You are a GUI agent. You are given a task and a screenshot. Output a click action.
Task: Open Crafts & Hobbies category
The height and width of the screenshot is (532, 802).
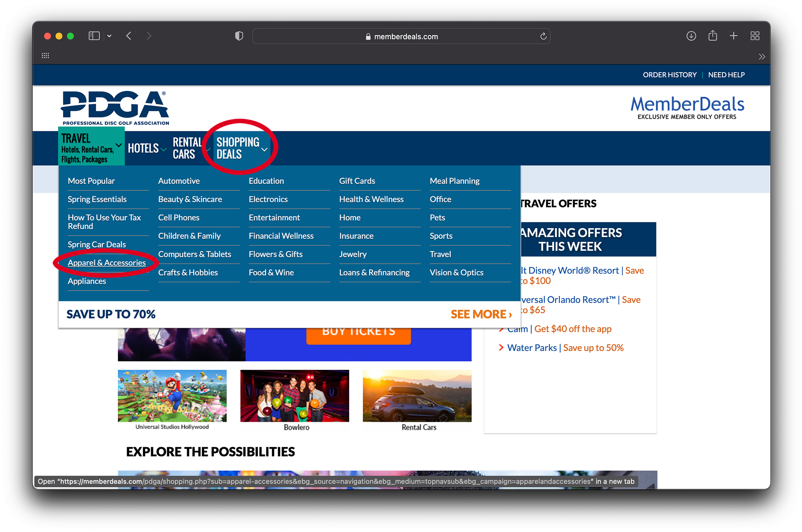(x=188, y=272)
